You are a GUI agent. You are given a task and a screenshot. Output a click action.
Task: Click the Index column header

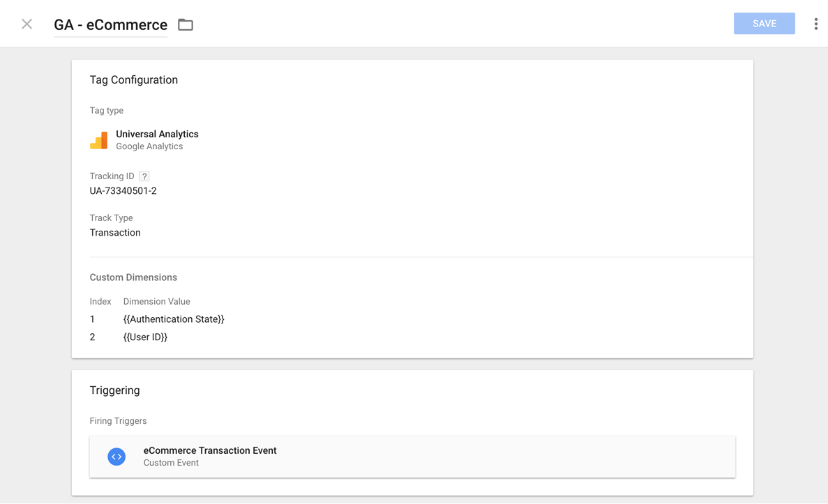100,302
